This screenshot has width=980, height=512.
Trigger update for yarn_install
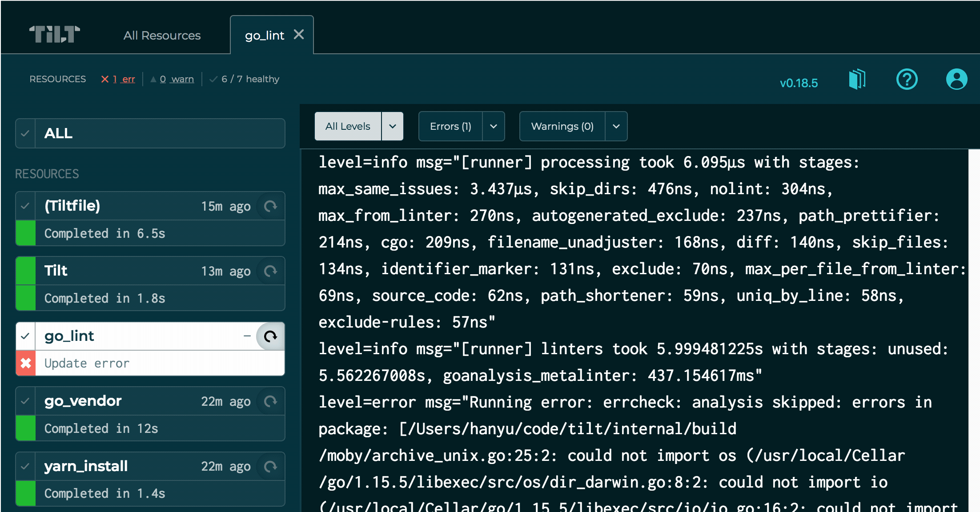[270, 466]
